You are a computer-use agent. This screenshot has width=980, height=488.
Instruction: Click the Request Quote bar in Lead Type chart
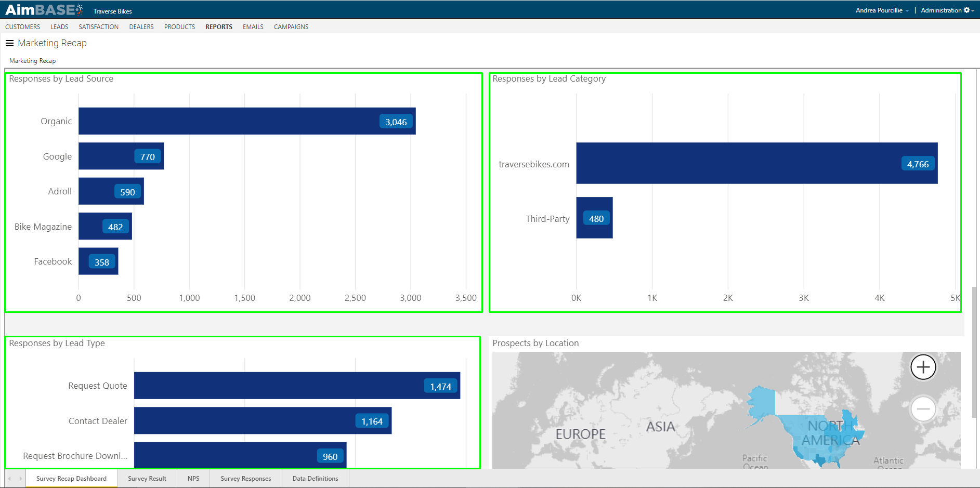click(296, 386)
